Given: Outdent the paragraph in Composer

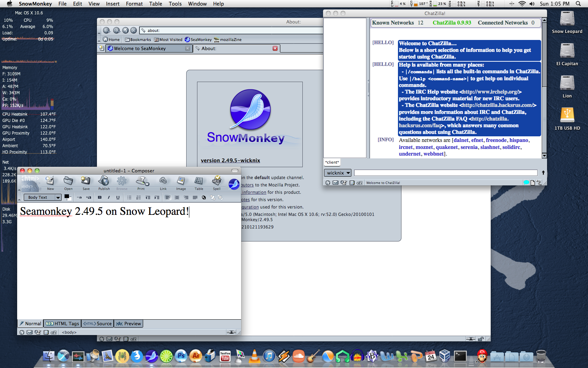Looking at the screenshot, I should tap(148, 197).
